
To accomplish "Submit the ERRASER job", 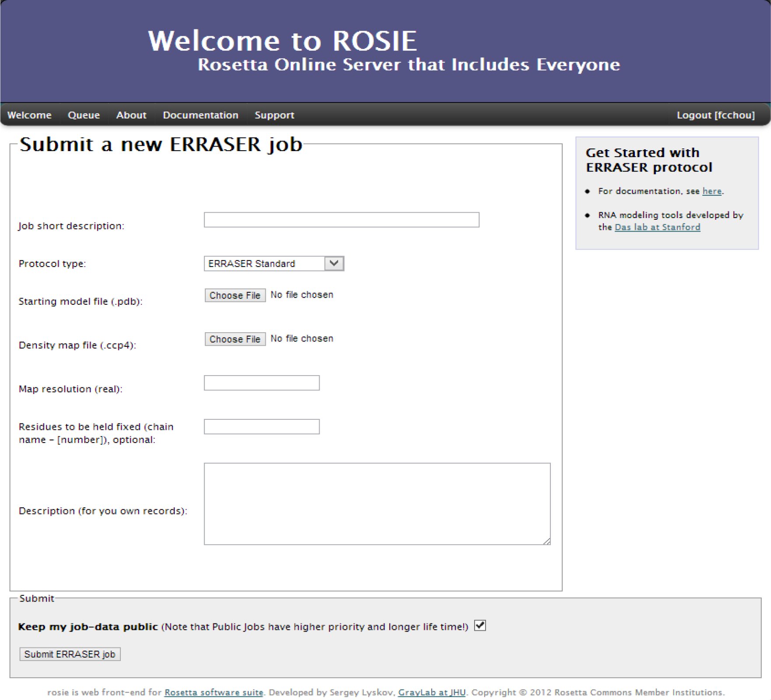I will pos(70,654).
